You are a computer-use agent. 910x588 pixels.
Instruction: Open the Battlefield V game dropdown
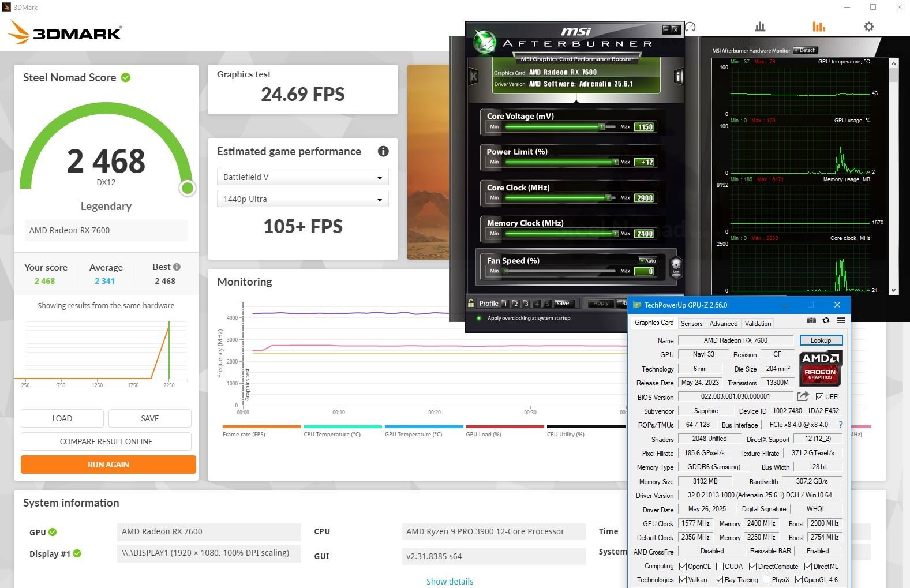click(x=303, y=177)
